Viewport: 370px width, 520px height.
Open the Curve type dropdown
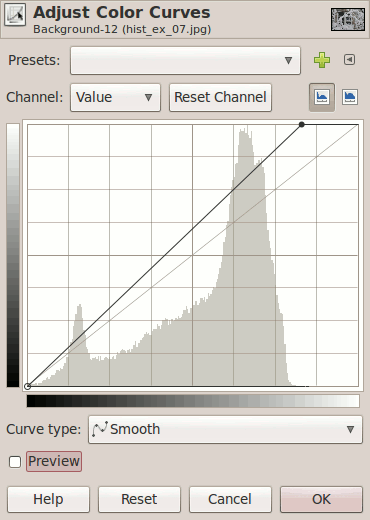tap(225, 429)
